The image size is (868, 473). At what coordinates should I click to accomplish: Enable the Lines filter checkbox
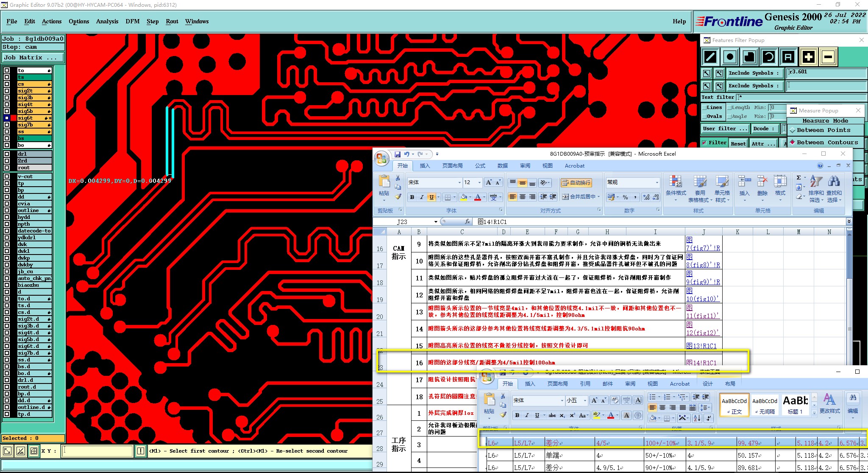[704, 108]
